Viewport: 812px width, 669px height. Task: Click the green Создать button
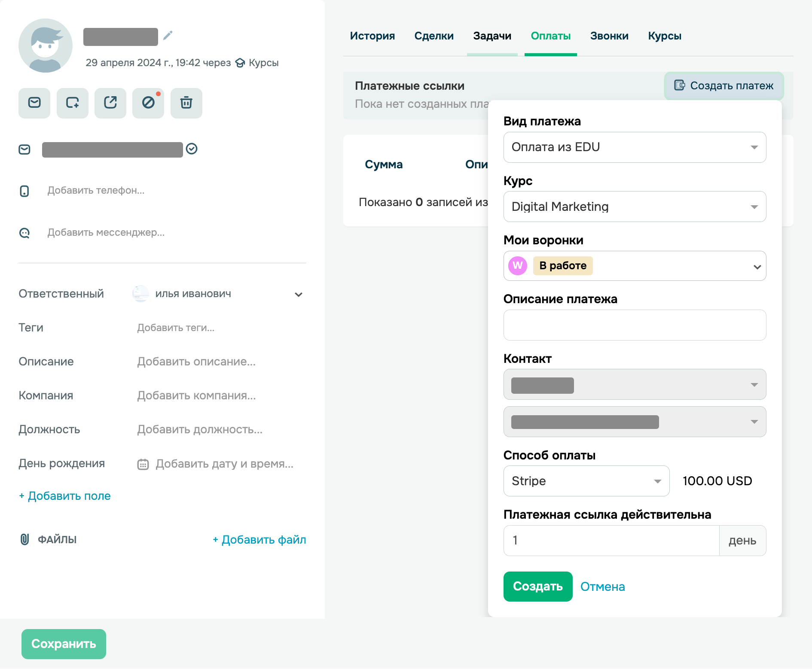pos(537,587)
